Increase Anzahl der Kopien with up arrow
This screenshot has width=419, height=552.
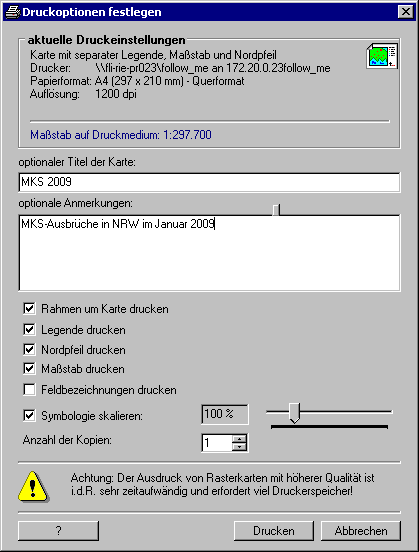239,439
